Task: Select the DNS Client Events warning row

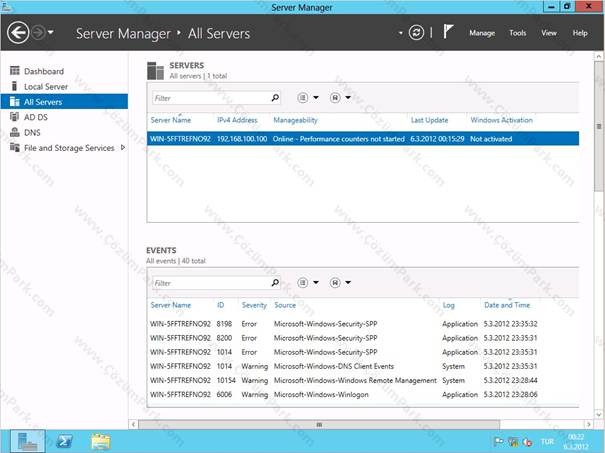Action: [363, 366]
